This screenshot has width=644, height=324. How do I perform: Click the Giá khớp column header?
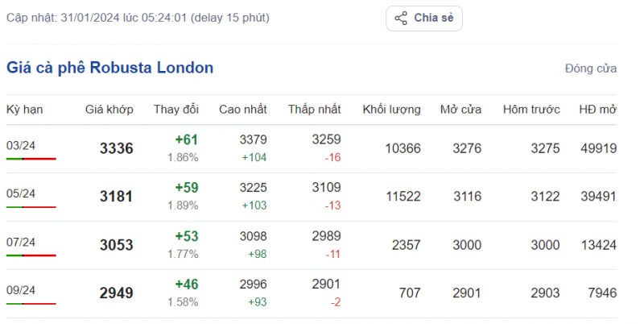[x=109, y=109]
